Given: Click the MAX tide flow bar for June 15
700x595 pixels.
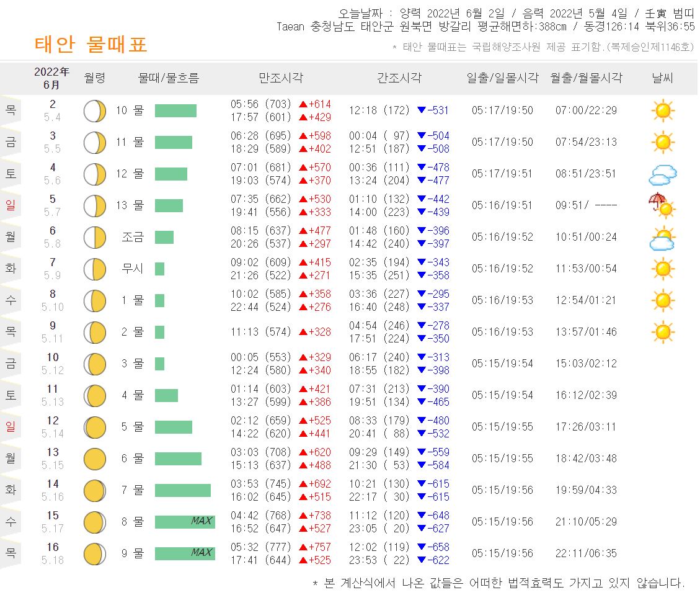Looking at the screenshot, I should click(x=185, y=522).
